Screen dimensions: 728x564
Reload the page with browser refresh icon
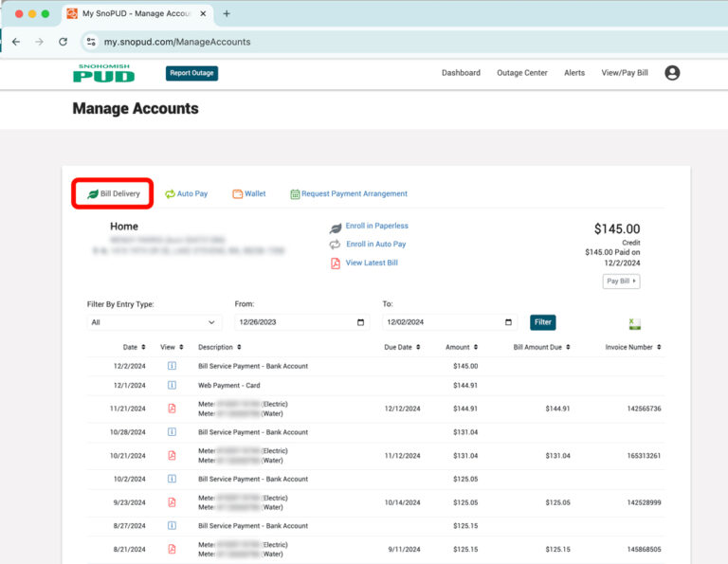[x=63, y=42]
